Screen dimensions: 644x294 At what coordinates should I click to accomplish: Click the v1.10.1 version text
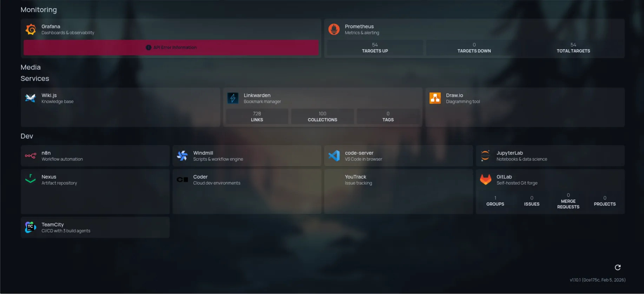(x=598, y=280)
